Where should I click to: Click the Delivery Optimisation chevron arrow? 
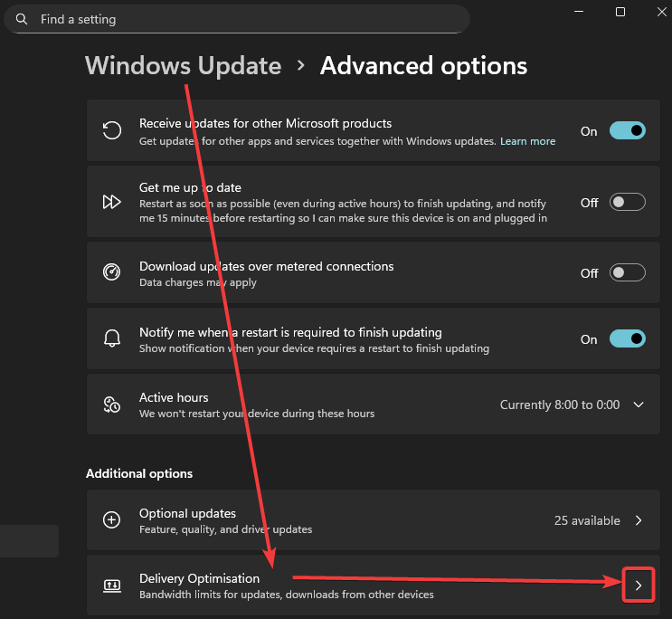coord(639,586)
